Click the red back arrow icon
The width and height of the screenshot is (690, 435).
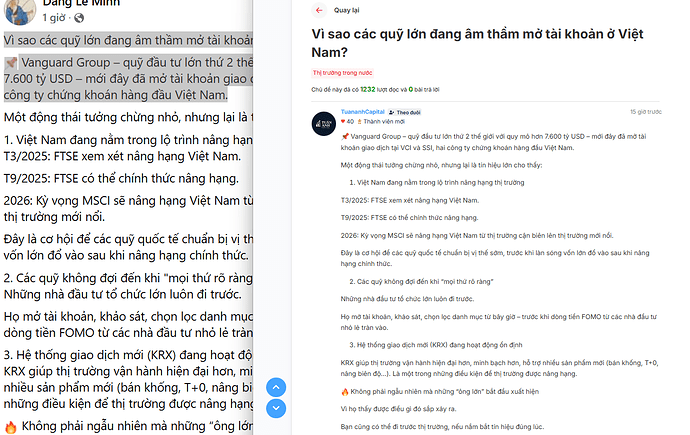click(x=319, y=10)
